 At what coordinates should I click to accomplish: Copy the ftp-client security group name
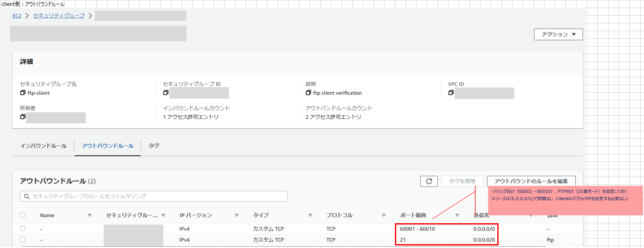pyautogui.click(x=23, y=93)
